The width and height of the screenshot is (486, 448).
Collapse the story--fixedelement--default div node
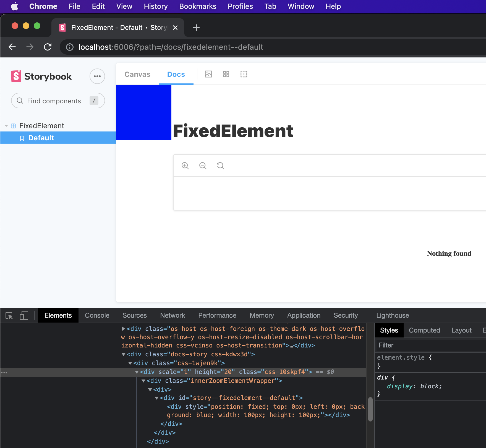tap(157, 398)
